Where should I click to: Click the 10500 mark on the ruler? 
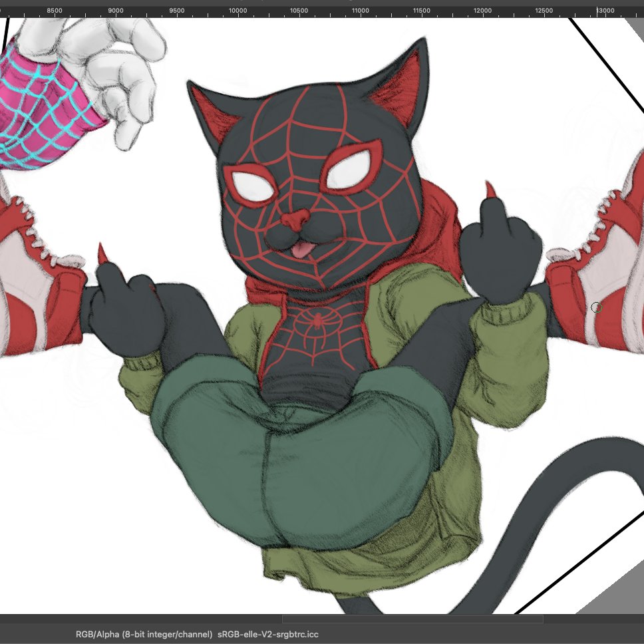point(299,11)
